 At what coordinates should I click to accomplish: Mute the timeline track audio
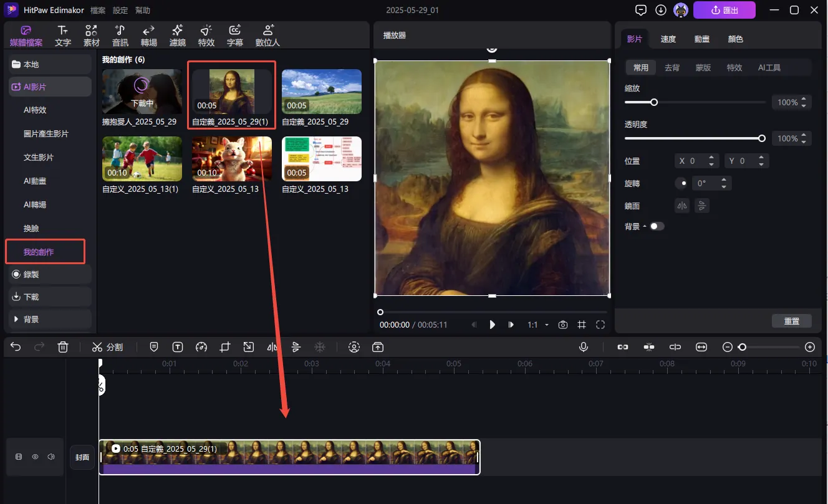(51, 457)
